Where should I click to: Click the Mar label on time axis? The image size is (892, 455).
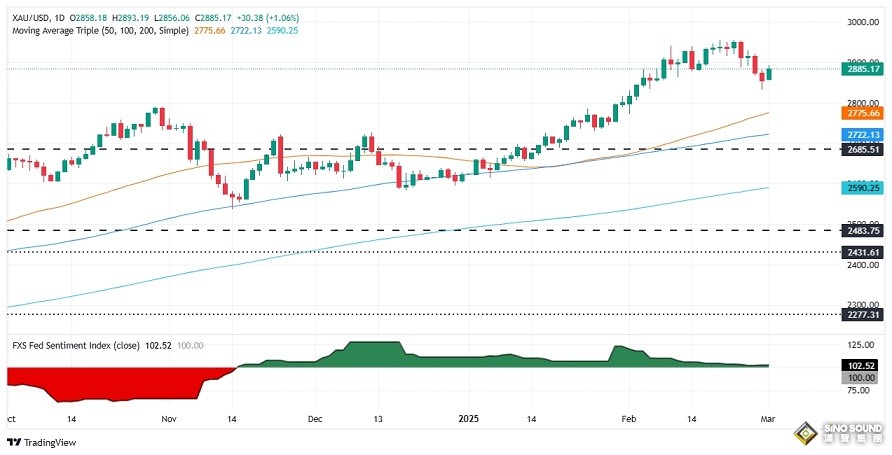click(768, 419)
